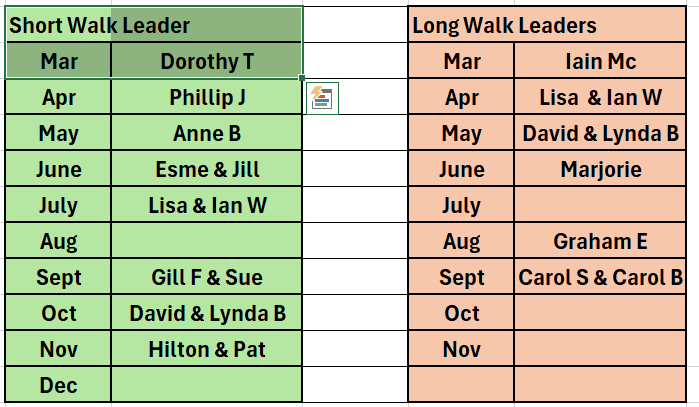Screen dimensions: 699x407
Task: Select the Phillip J cell
Action: 207,98
